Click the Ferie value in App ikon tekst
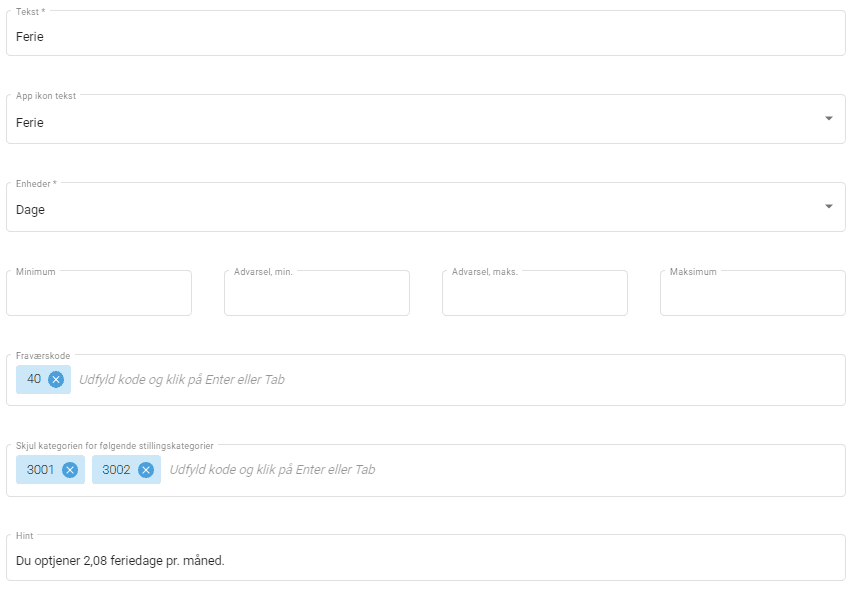 coord(30,122)
